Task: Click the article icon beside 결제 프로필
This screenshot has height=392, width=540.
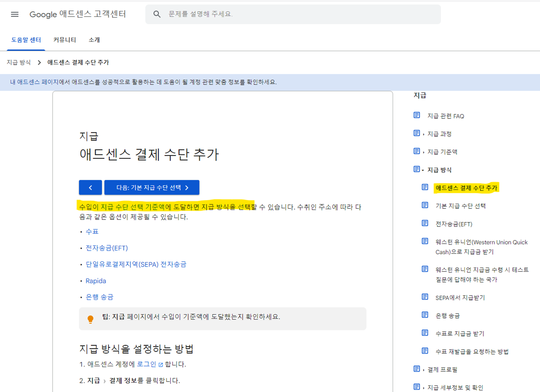Action: (x=417, y=369)
